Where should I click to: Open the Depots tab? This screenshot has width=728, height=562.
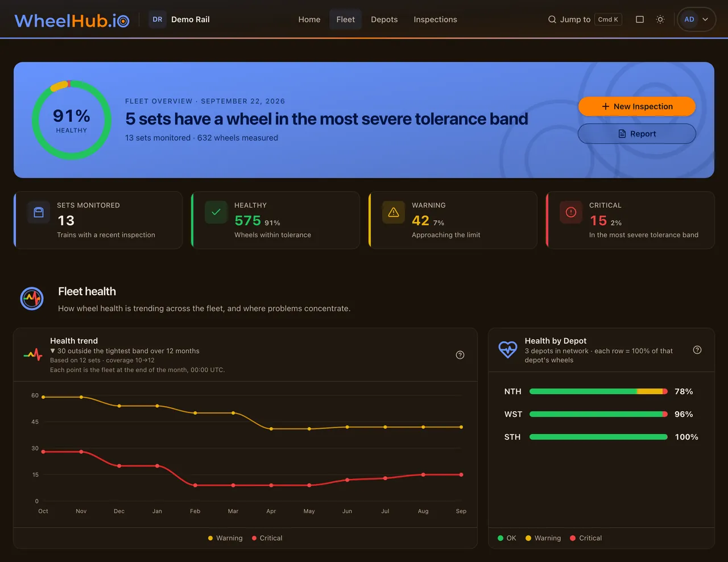[384, 19]
